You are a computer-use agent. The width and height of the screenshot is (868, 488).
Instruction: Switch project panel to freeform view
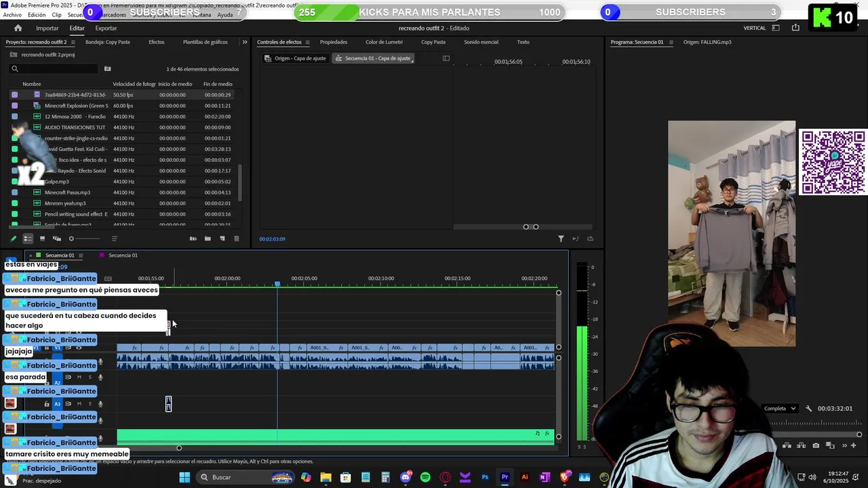[57, 239]
